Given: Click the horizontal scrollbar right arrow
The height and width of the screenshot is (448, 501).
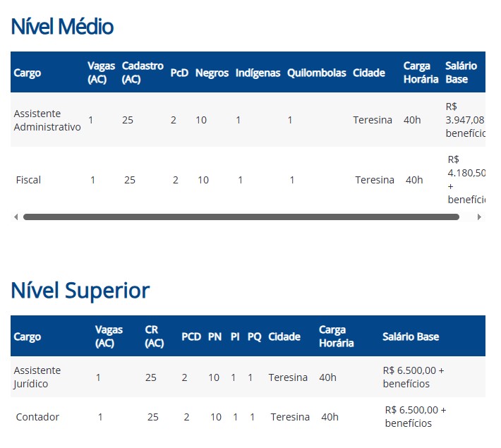Looking at the screenshot, I should coord(480,217).
